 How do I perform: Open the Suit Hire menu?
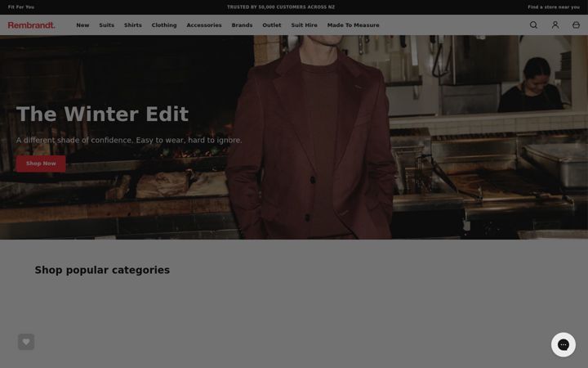pos(304,25)
